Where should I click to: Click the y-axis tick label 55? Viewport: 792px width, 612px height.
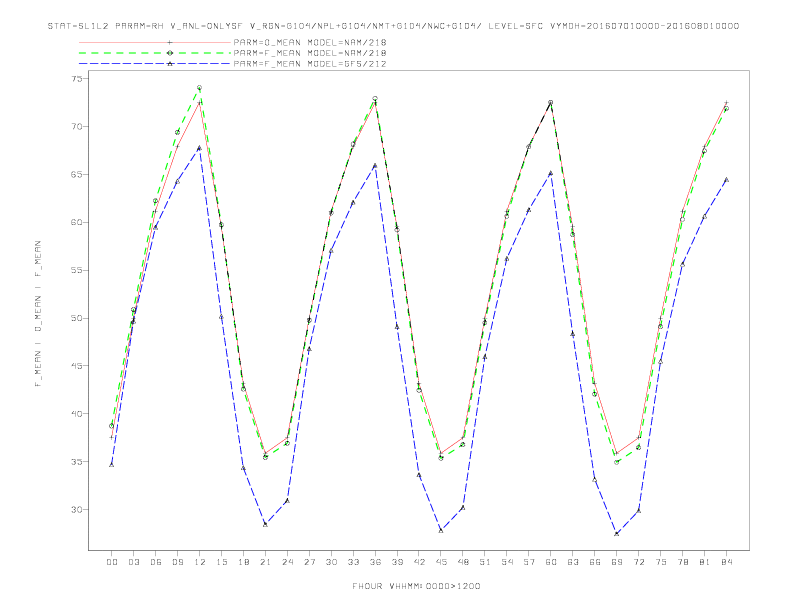click(77, 270)
